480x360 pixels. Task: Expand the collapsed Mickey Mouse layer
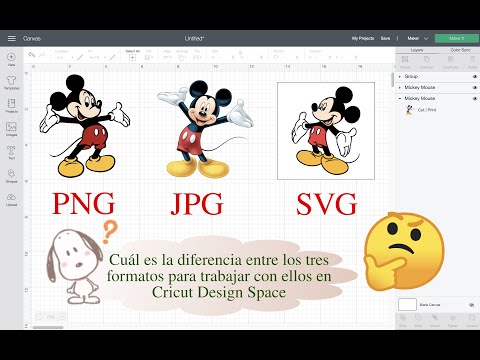coord(400,88)
